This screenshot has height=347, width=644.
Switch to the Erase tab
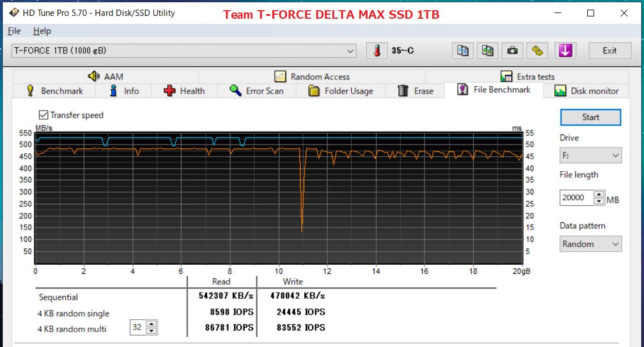click(415, 91)
